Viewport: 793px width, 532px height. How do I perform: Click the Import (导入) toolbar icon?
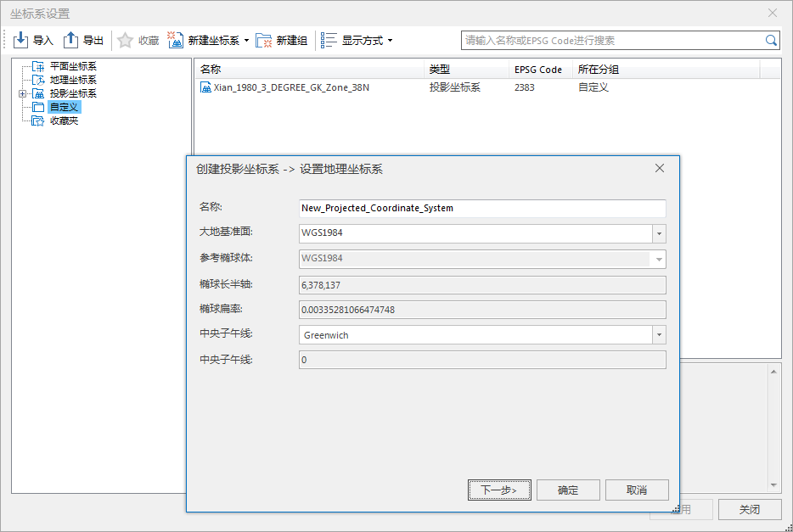[22, 40]
